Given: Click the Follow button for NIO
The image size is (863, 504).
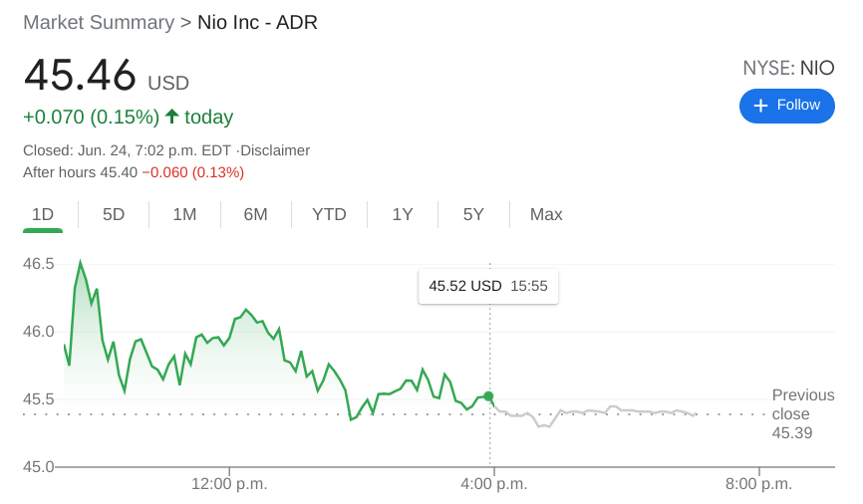Looking at the screenshot, I should click(x=786, y=106).
